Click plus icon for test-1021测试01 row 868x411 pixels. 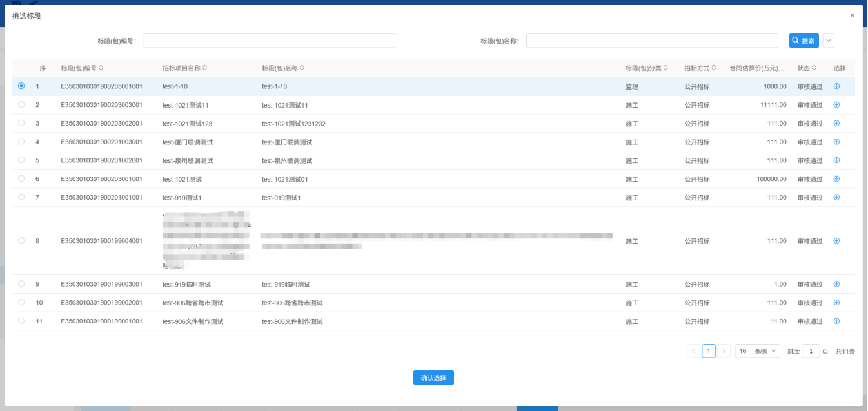[x=836, y=178]
